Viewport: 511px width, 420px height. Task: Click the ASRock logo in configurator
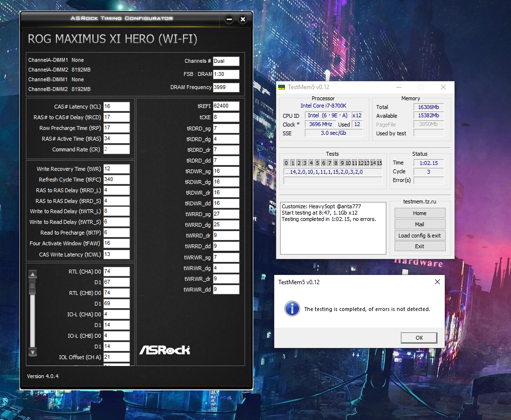tap(165, 350)
